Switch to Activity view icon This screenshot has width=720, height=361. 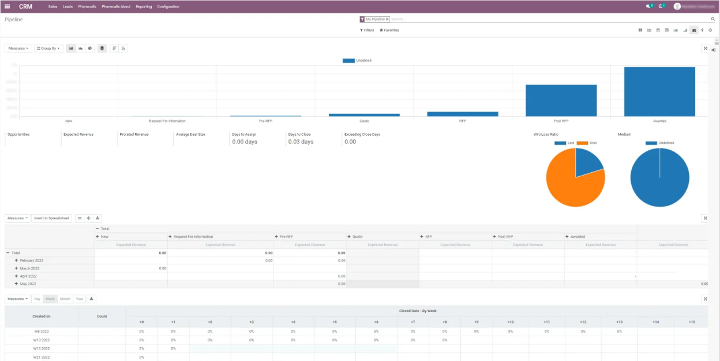(711, 30)
